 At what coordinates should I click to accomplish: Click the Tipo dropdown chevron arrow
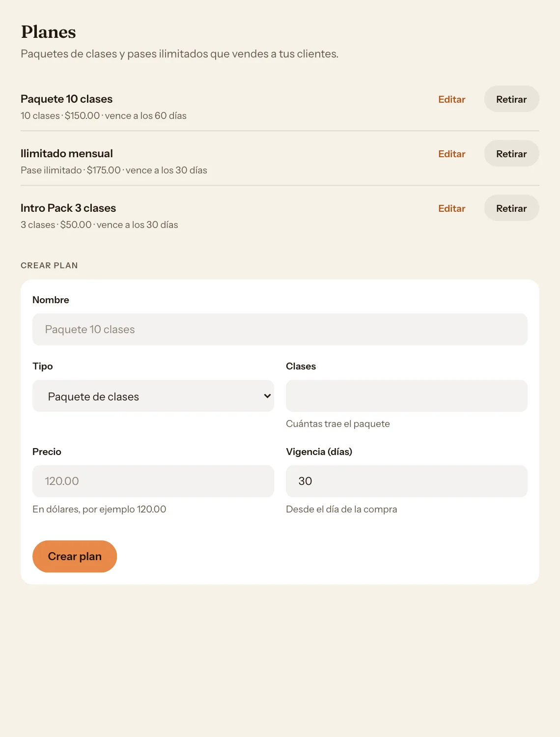[267, 396]
